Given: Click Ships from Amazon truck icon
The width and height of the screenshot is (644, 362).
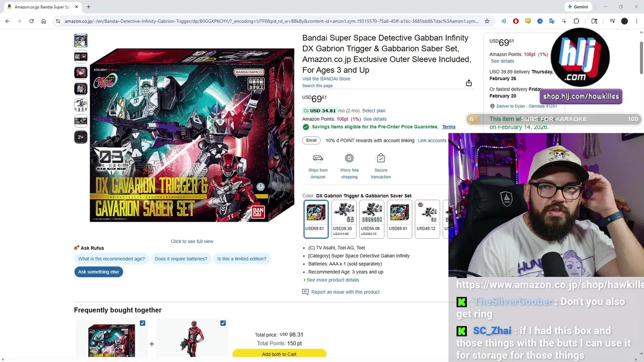Looking at the screenshot, I should (318, 158).
